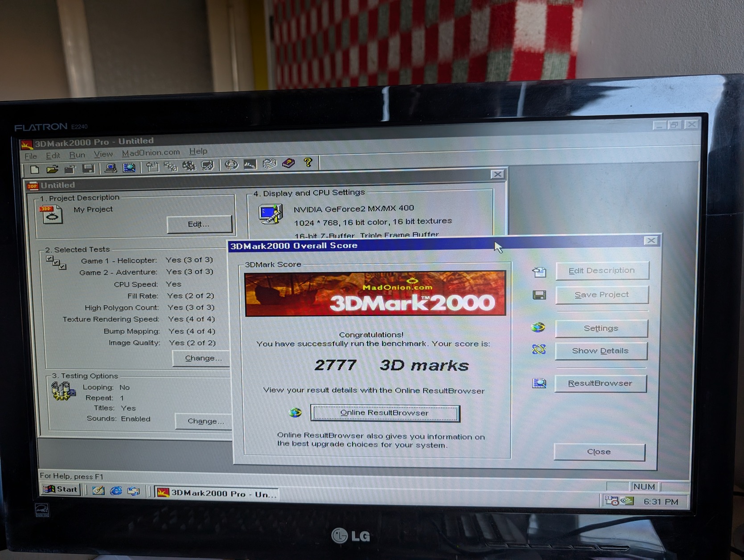Click the purple help book toolbar icon
744x560 pixels.
coord(288,163)
